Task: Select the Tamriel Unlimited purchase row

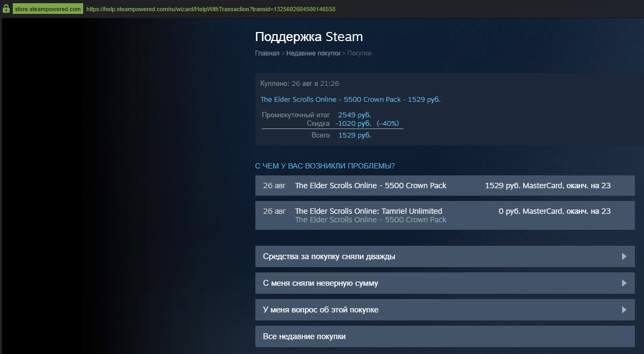Action: tap(445, 215)
